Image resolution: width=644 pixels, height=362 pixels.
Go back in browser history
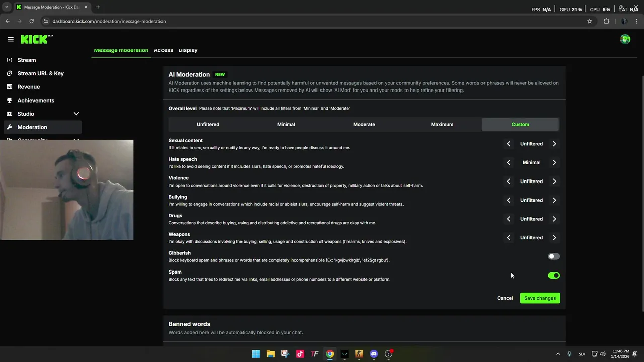7,21
